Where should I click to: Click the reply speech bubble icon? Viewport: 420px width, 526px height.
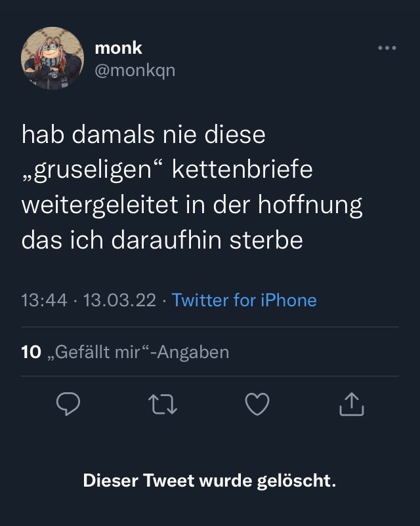68,405
